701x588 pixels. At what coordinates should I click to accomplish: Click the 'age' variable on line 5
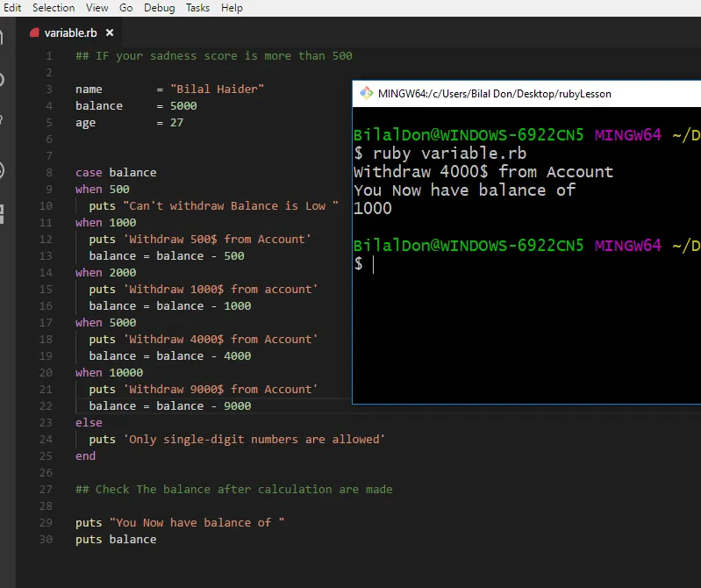(85, 123)
